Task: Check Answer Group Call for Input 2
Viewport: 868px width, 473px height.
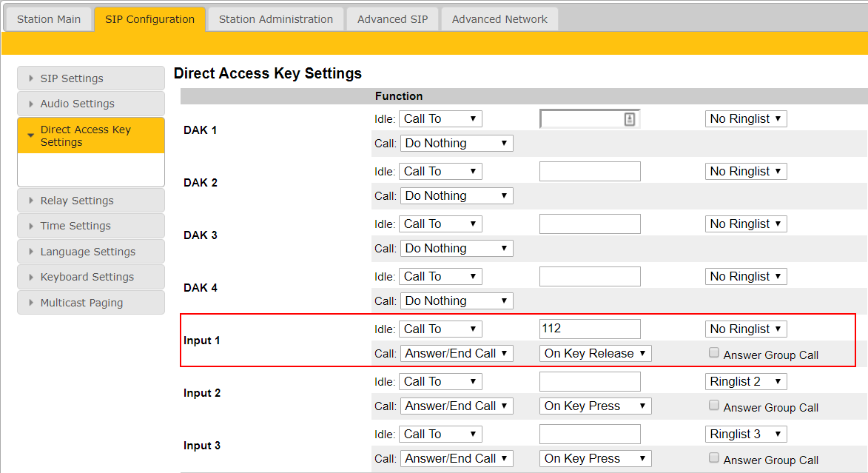Action: (714, 406)
